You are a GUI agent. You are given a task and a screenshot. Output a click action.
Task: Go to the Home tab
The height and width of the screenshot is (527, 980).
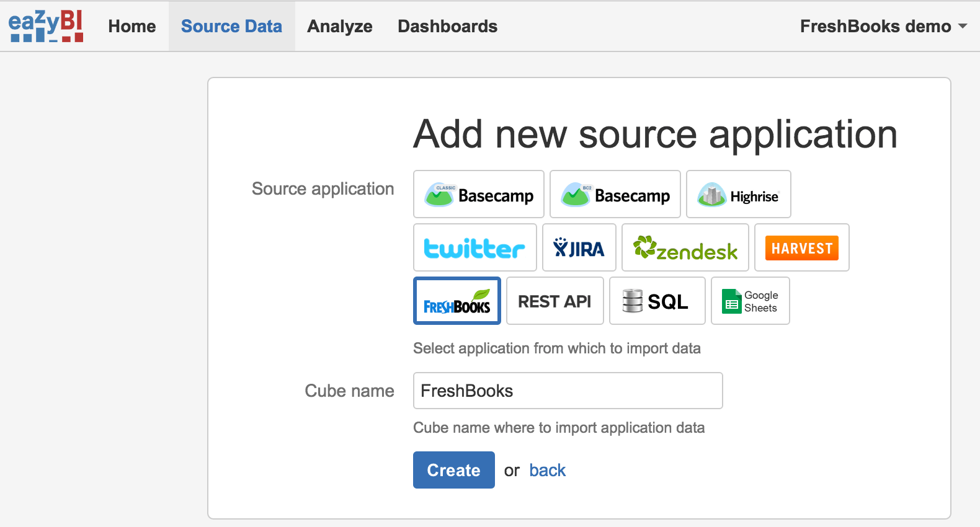coord(132,26)
